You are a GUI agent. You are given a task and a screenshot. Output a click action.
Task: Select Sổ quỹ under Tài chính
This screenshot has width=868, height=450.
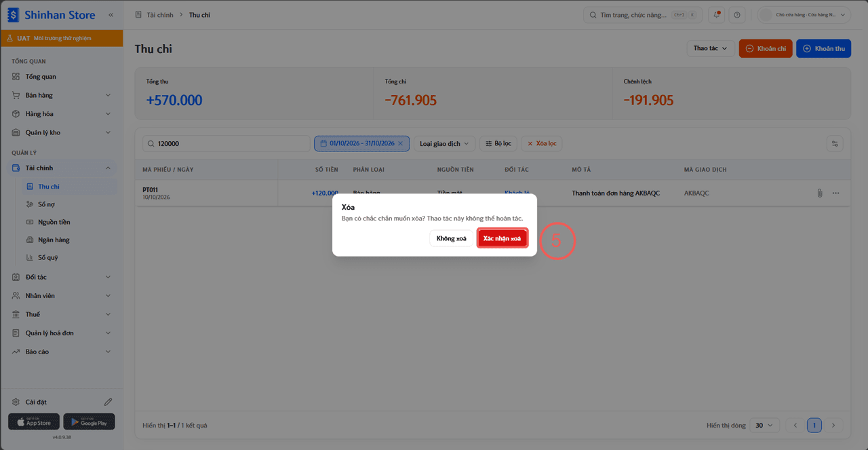68,257
